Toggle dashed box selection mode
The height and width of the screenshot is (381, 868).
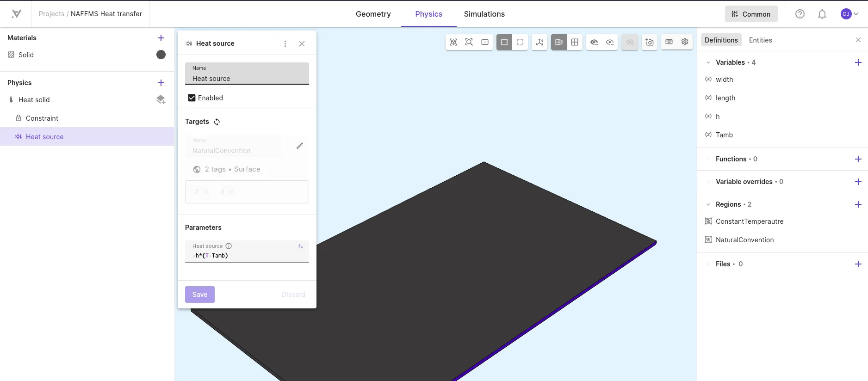[520, 42]
